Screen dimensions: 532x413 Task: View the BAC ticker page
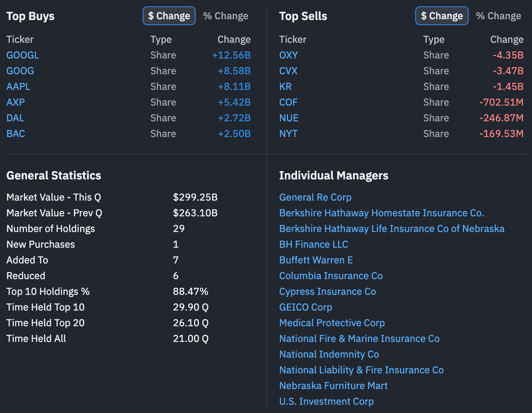(16, 133)
